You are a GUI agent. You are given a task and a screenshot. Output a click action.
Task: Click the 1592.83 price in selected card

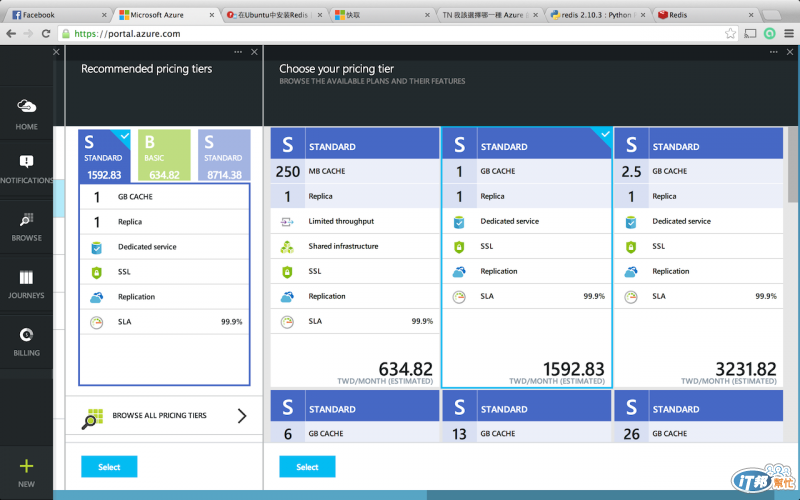click(x=573, y=369)
